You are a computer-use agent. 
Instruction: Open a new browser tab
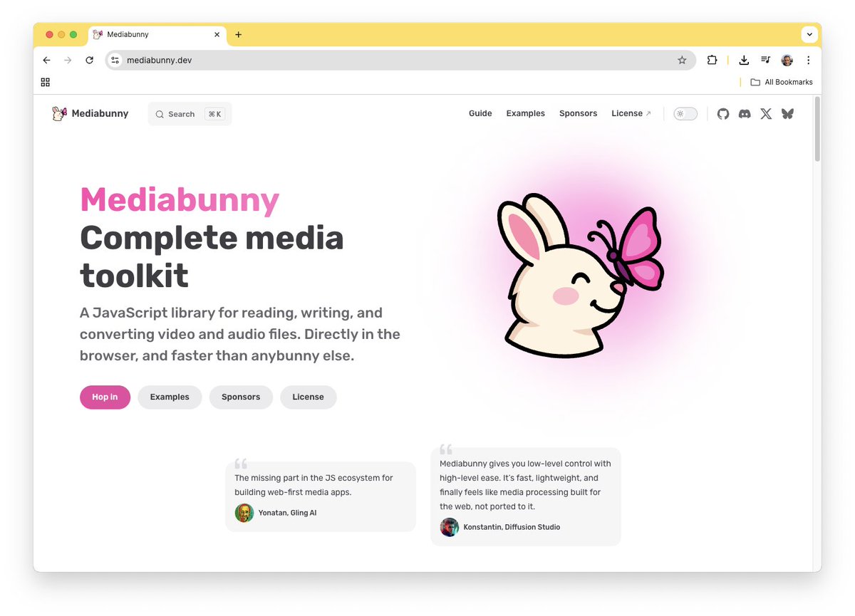pos(238,35)
